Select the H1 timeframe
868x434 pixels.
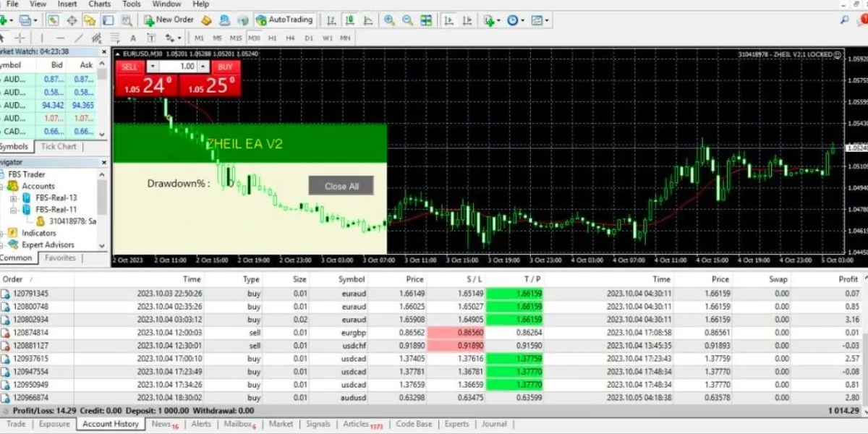[273, 38]
